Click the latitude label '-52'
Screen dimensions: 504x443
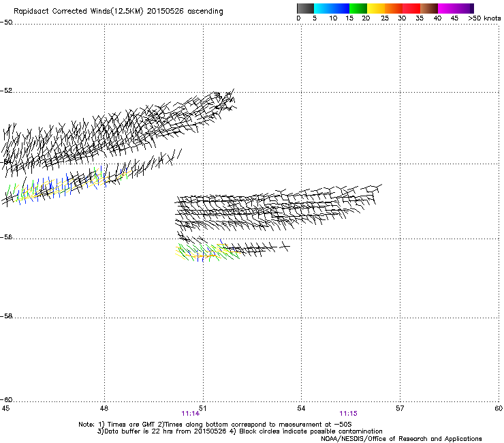point(6,91)
